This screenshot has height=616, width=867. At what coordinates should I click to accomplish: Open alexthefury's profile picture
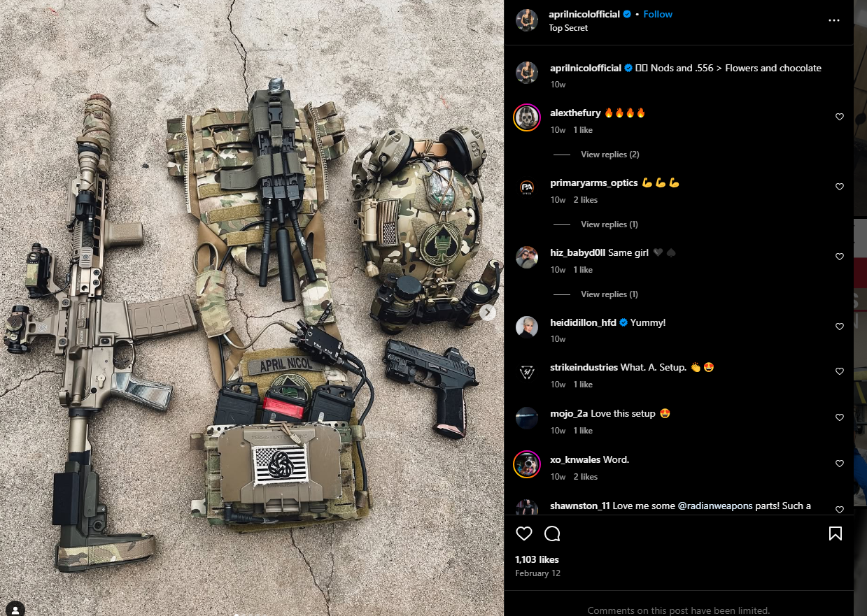click(x=527, y=117)
